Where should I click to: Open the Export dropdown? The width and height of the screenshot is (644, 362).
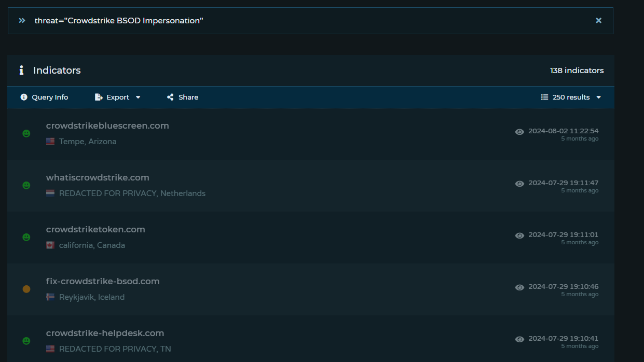pyautogui.click(x=118, y=97)
